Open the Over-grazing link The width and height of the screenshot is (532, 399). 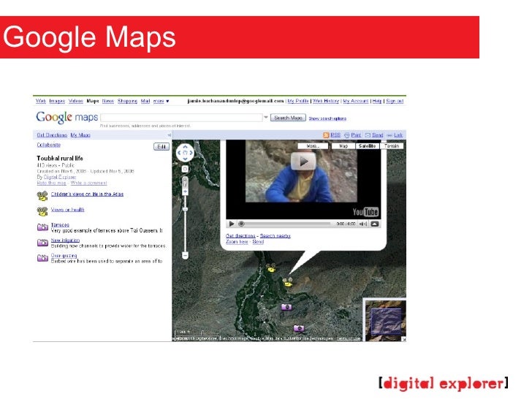[x=64, y=256]
